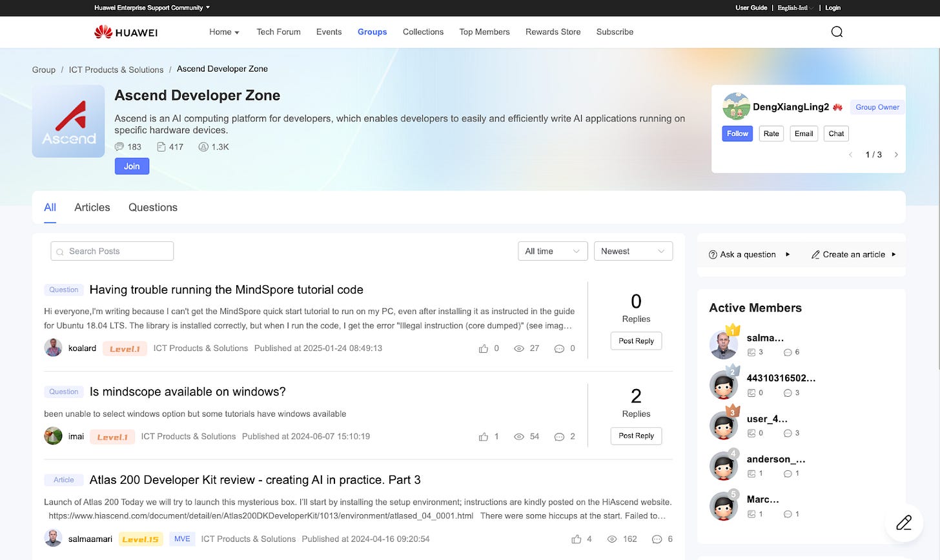Open the Newest sort dropdown

point(633,251)
